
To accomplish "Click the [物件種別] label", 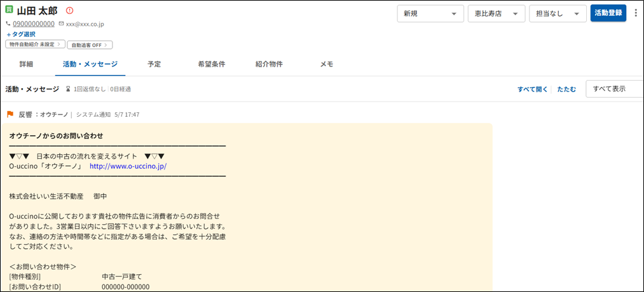I will [25, 276].
